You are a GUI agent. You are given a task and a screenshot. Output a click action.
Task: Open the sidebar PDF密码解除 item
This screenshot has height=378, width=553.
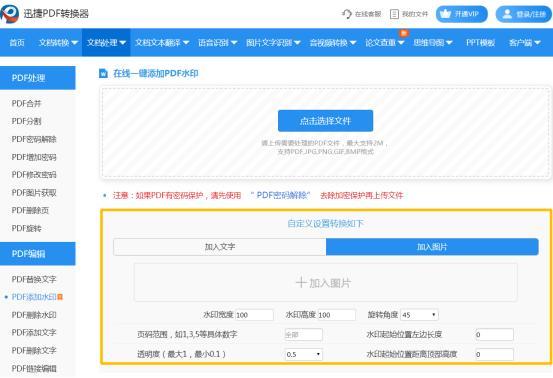(x=34, y=139)
